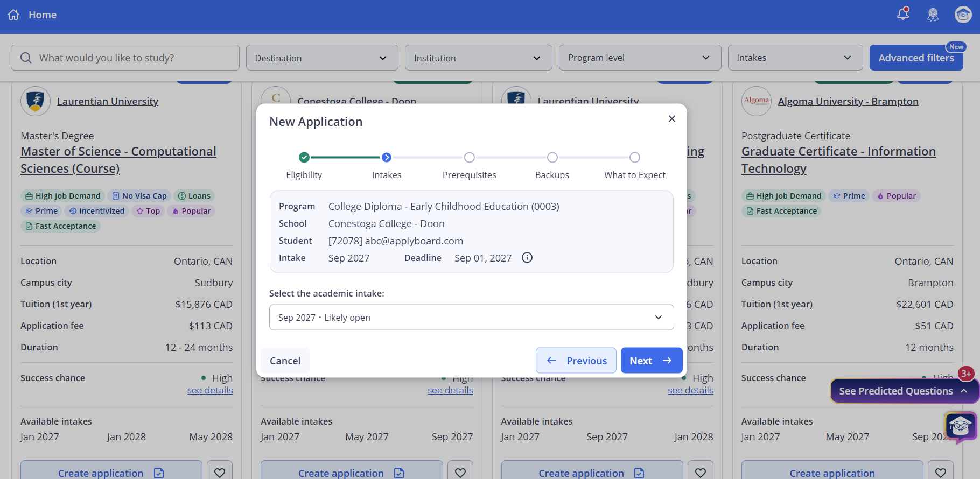980x479 pixels.
Task: Collapse the See Predicted Questions panel
Action: click(905, 391)
